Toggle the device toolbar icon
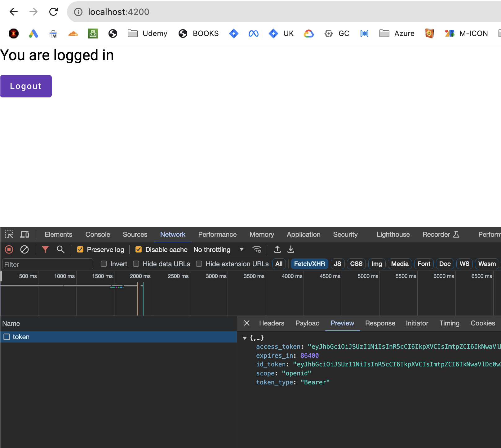 click(24, 235)
